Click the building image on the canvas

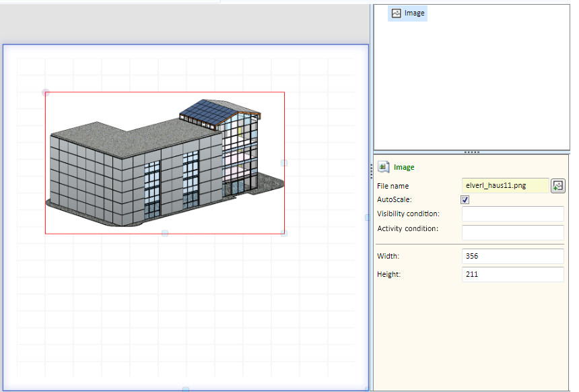[165, 163]
